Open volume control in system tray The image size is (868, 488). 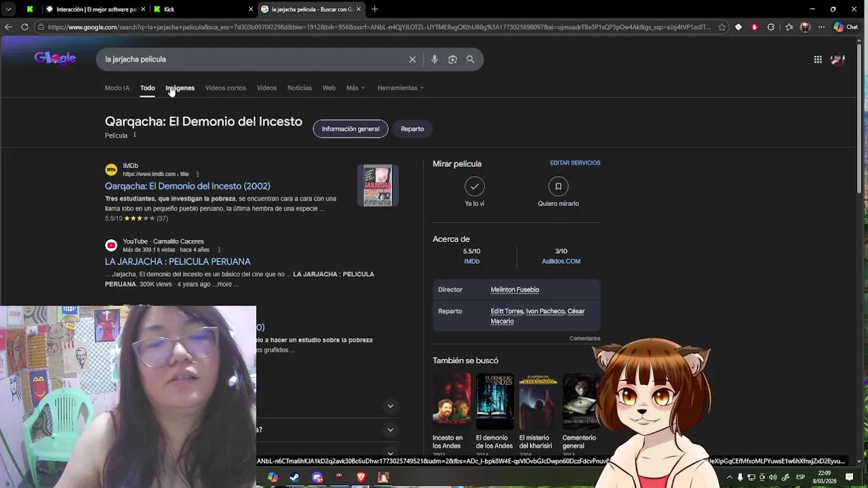click(772, 477)
